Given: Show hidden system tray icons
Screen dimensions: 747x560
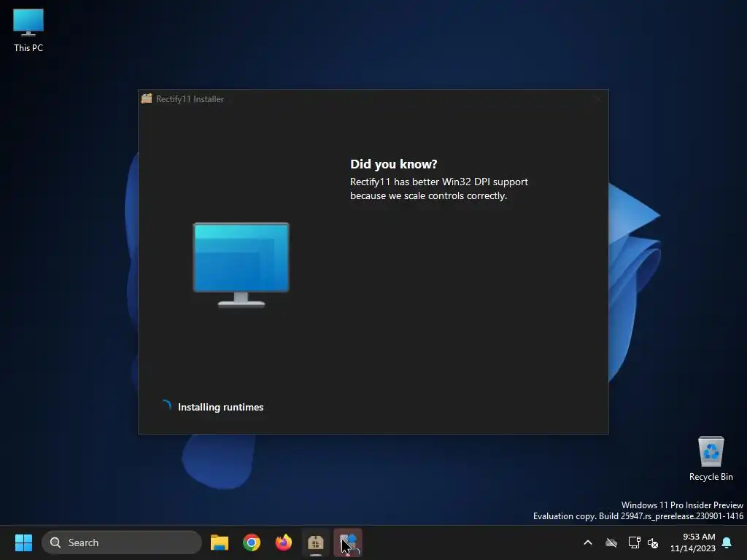Looking at the screenshot, I should [x=588, y=542].
